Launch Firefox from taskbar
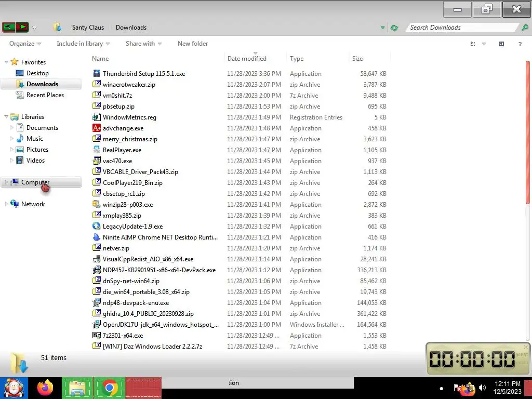The height and width of the screenshot is (399, 532). (45, 388)
